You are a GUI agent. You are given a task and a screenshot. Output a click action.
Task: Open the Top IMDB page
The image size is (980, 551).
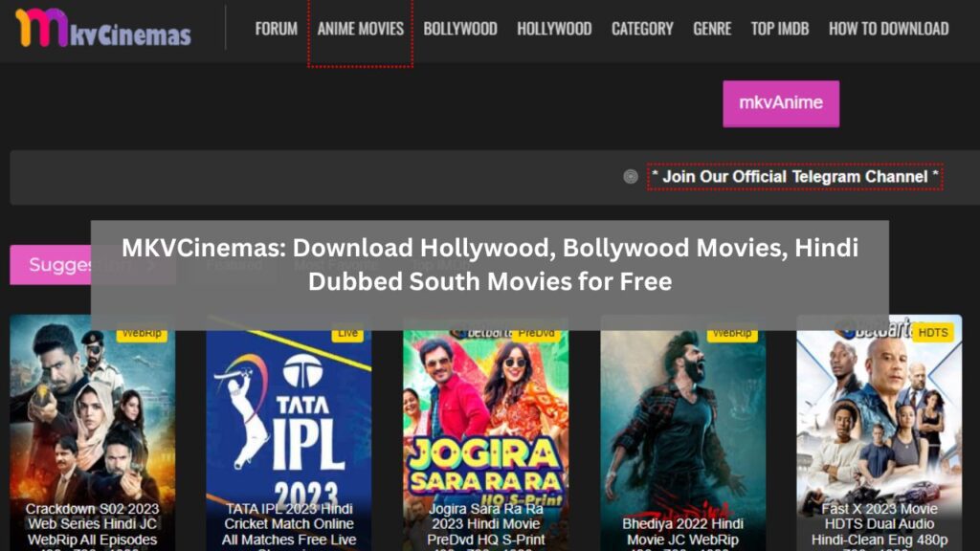coord(779,29)
